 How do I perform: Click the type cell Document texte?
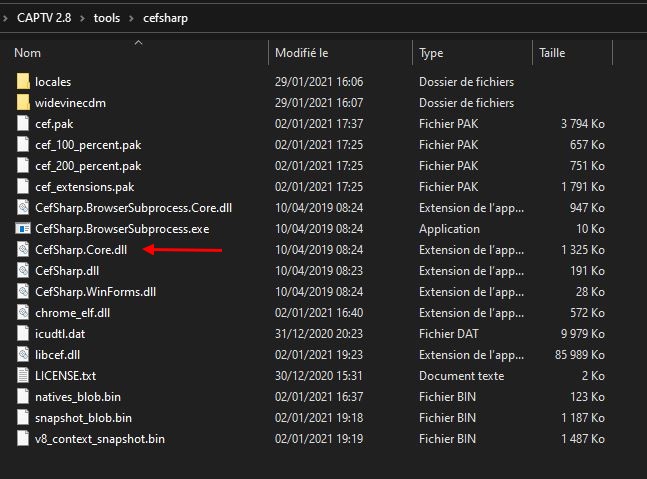[461, 376]
